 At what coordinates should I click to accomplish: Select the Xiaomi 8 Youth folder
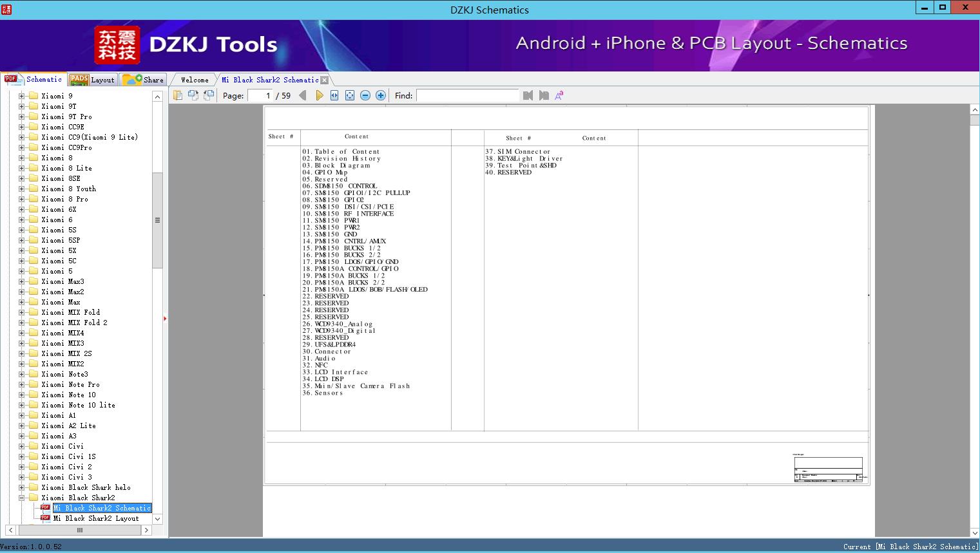[x=68, y=189]
